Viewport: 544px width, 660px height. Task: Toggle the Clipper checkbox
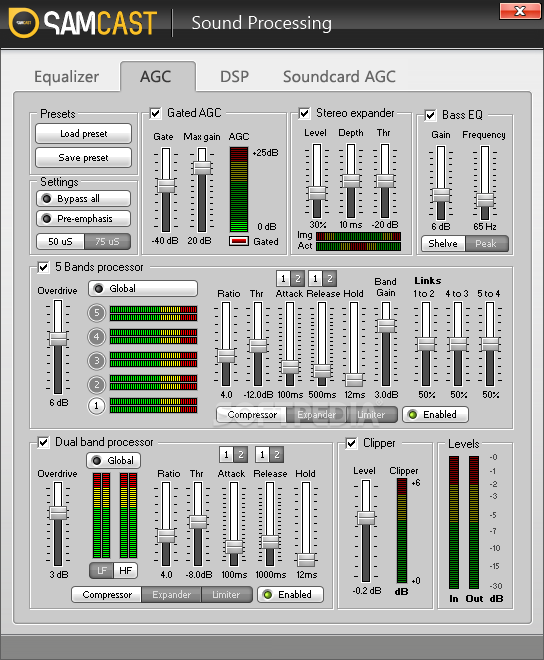click(x=352, y=443)
